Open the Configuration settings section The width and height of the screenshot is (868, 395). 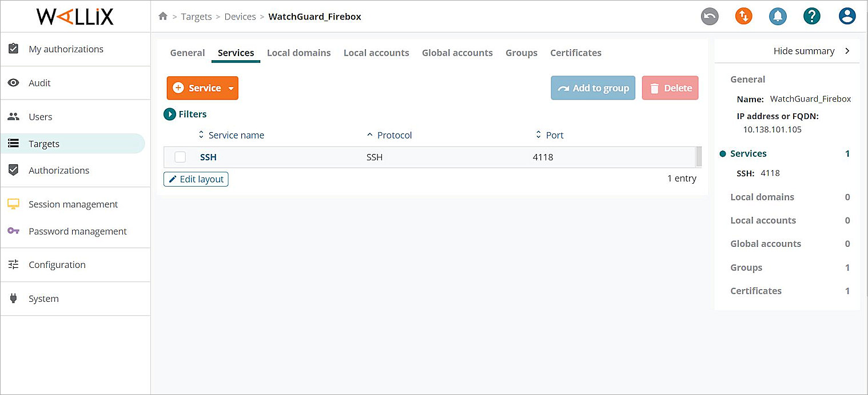pos(57,264)
